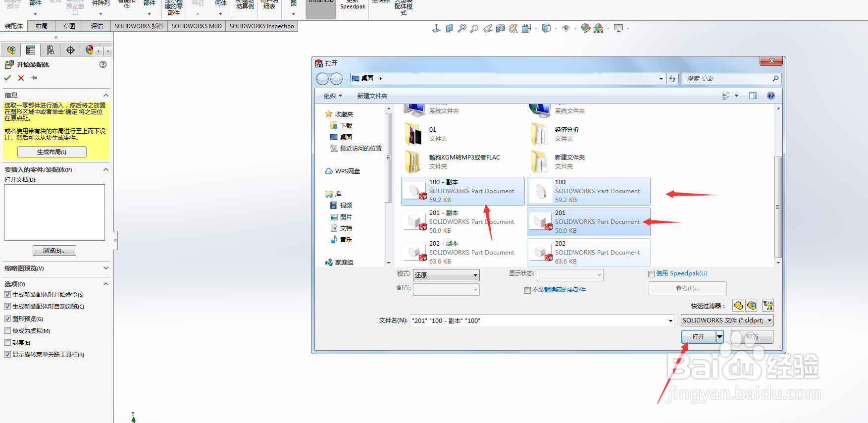Switch to the 草图 tab
The height and width of the screenshot is (423, 868).
click(x=69, y=26)
